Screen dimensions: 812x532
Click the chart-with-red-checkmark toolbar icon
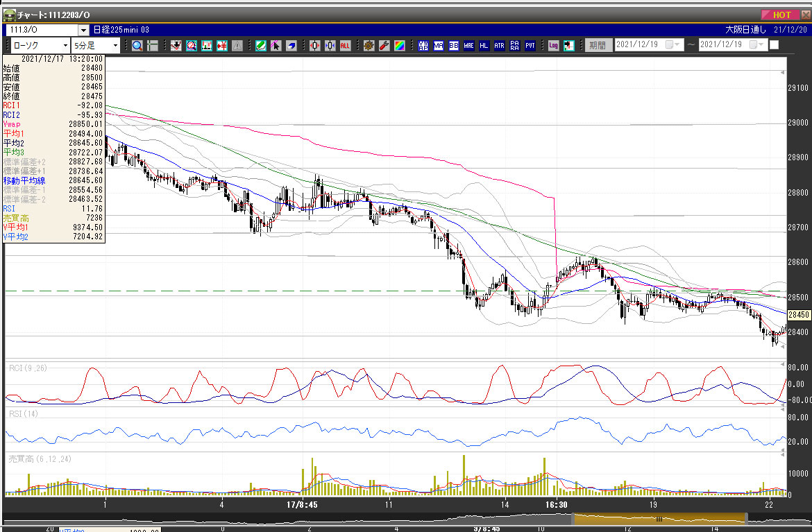pos(176,46)
